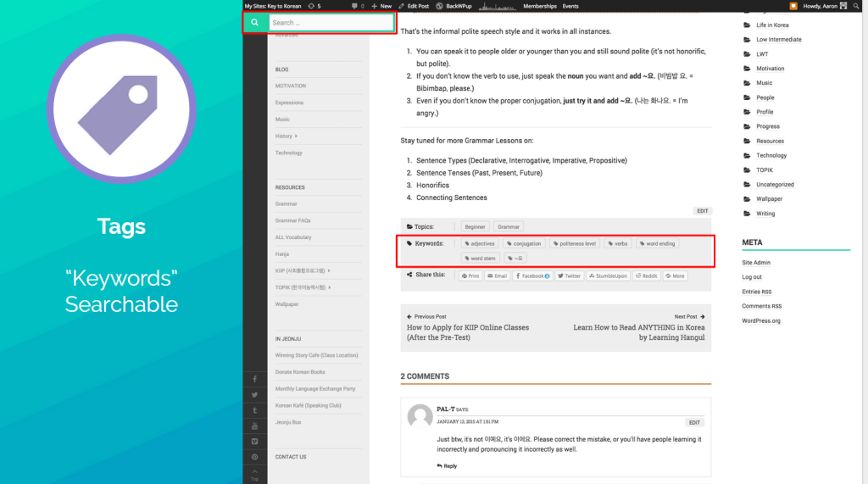Click the 'conjugation' keyword tag
868x484 pixels.
[524, 243]
